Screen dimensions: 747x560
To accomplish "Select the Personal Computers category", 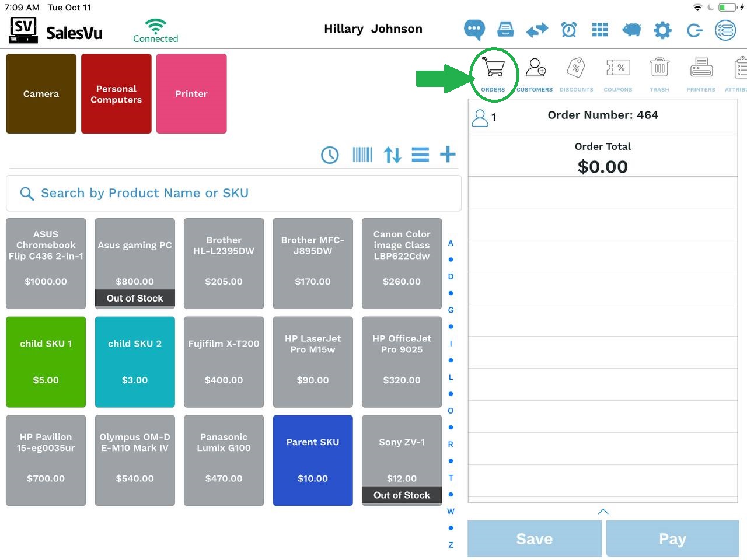I will pos(116,94).
